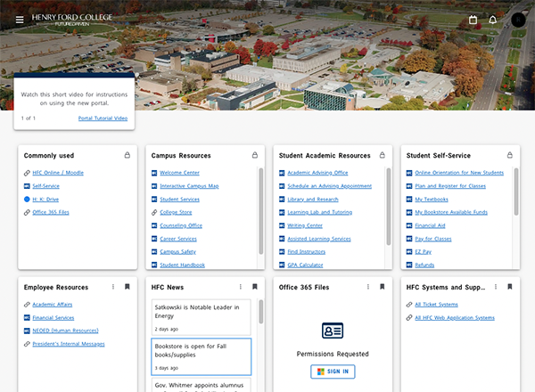Click lock icon on Campus Resources card
Image resolution: width=535 pixels, height=392 pixels.
pyautogui.click(x=255, y=155)
